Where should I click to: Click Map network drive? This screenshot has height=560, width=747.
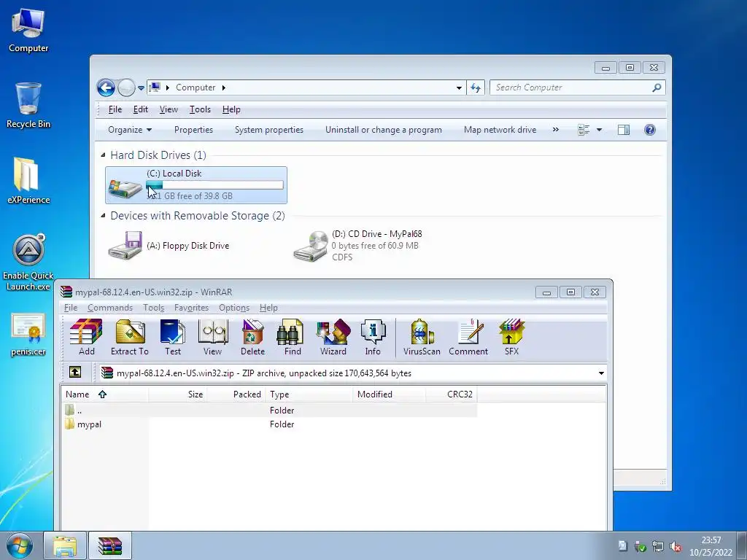[500, 130]
